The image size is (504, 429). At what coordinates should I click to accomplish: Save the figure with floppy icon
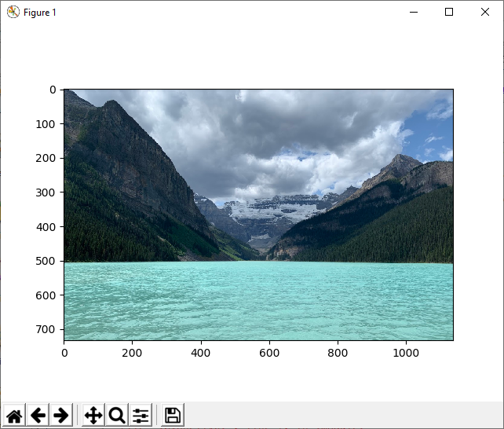173,415
